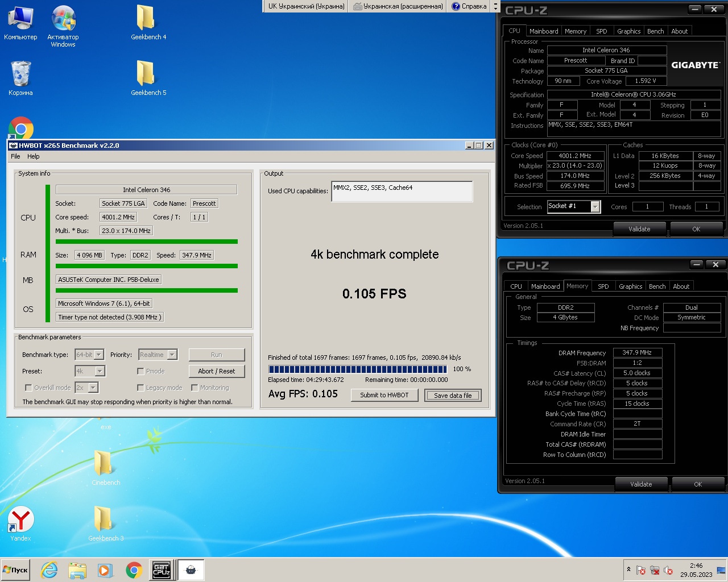Image resolution: width=728 pixels, height=582 pixels.
Task: Switch to About tab in top CPU-Z
Action: pos(680,31)
